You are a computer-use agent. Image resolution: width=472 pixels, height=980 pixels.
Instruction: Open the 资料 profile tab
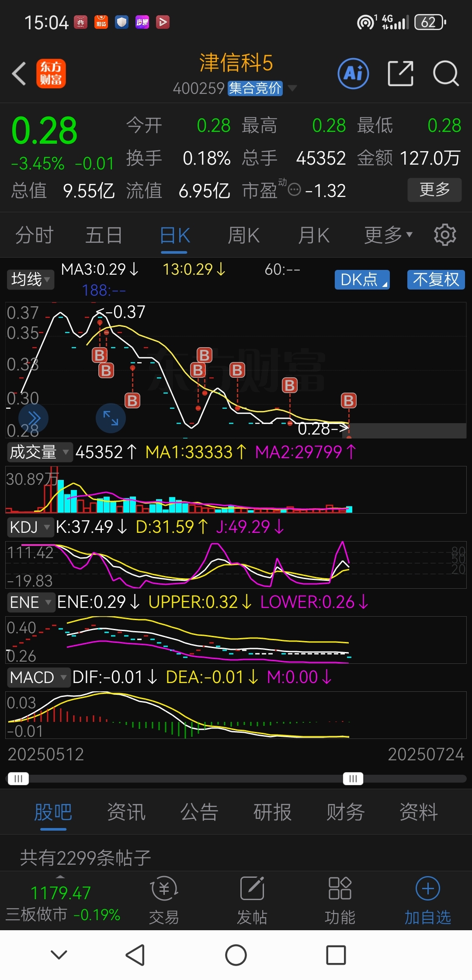point(419,812)
